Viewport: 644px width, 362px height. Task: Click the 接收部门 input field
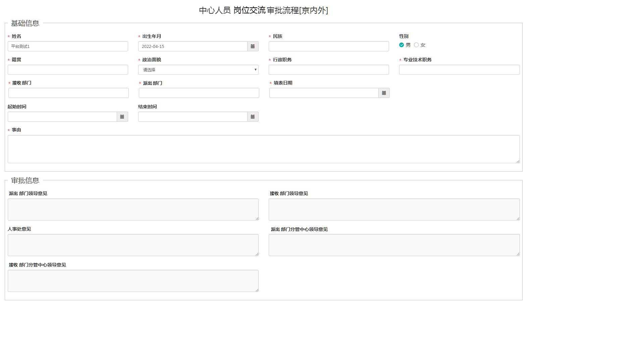(x=68, y=93)
